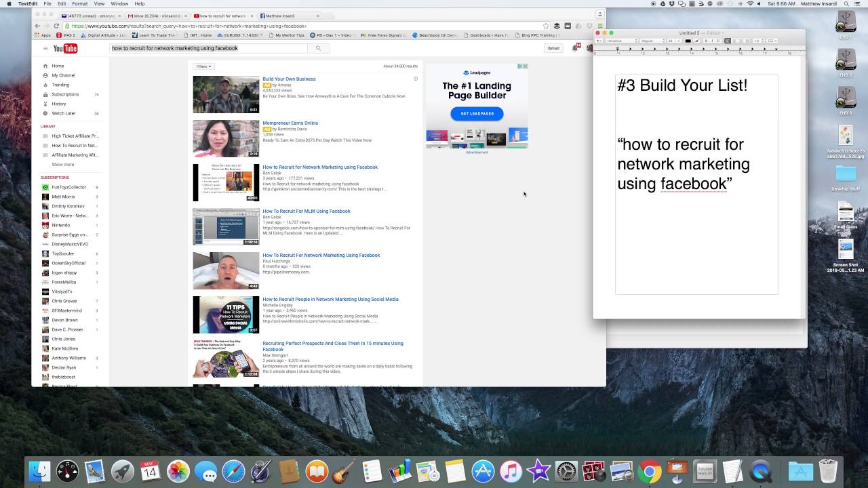Viewport: 868px width, 488px height.
Task: Select justified text alignment in TextEdit
Action: (747, 41)
